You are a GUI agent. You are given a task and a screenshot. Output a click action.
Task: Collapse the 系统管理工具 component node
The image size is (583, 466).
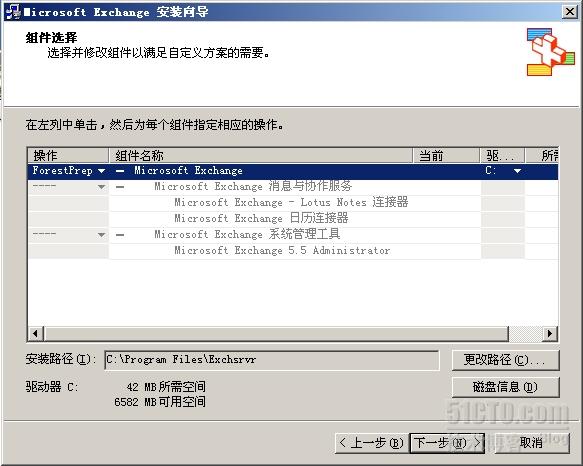120,235
